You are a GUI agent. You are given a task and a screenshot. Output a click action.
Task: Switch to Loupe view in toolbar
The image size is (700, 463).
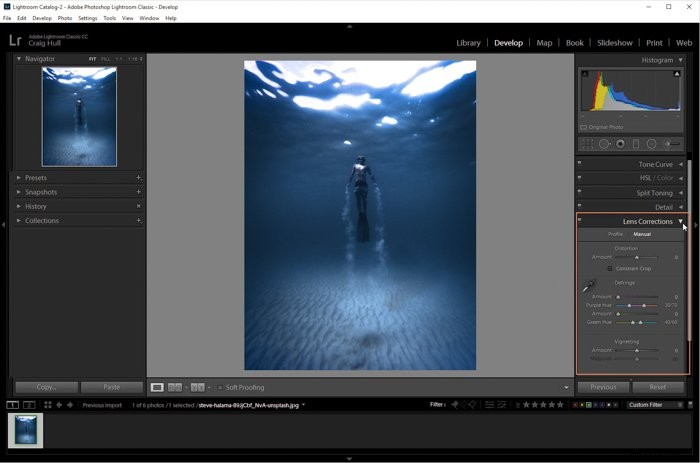(x=157, y=387)
